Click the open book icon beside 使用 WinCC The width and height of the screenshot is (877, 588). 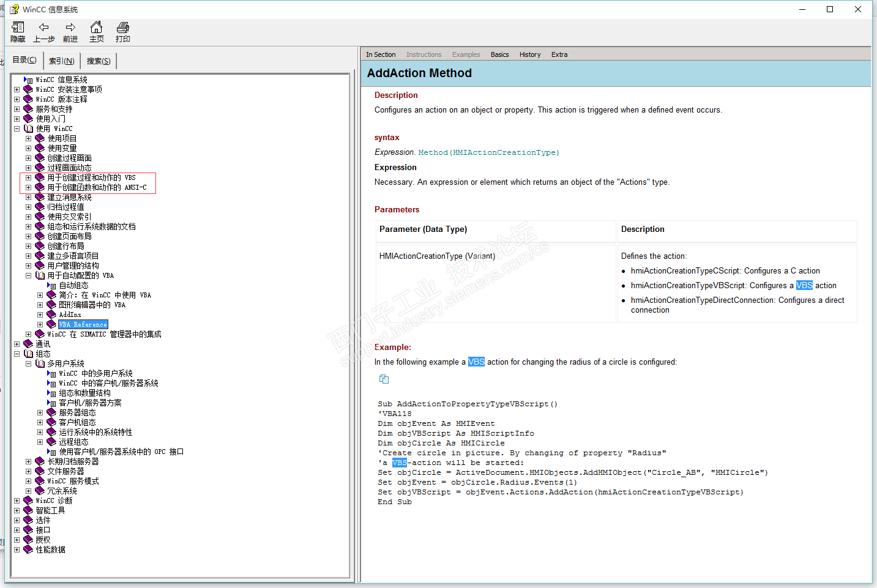pyautogui.click(x=28, y=128)
